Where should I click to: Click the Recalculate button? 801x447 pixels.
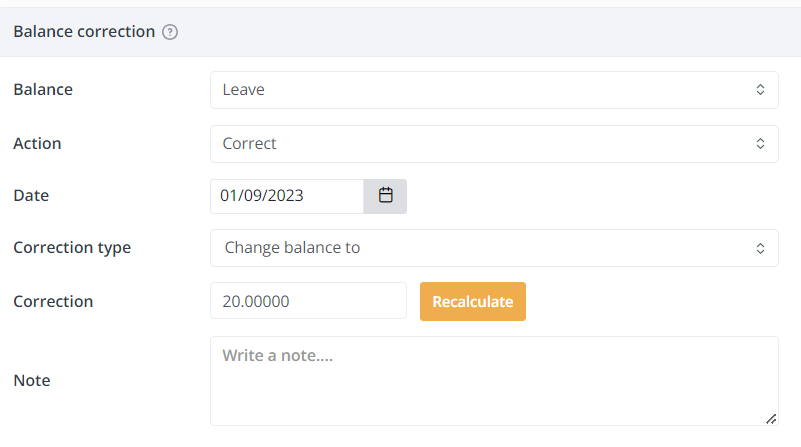[473, 301]
